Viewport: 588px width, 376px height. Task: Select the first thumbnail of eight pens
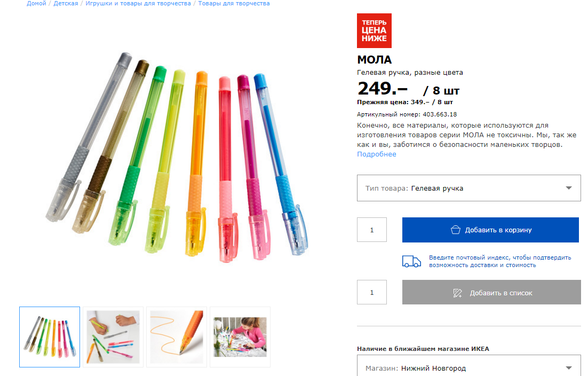(50, 337)
